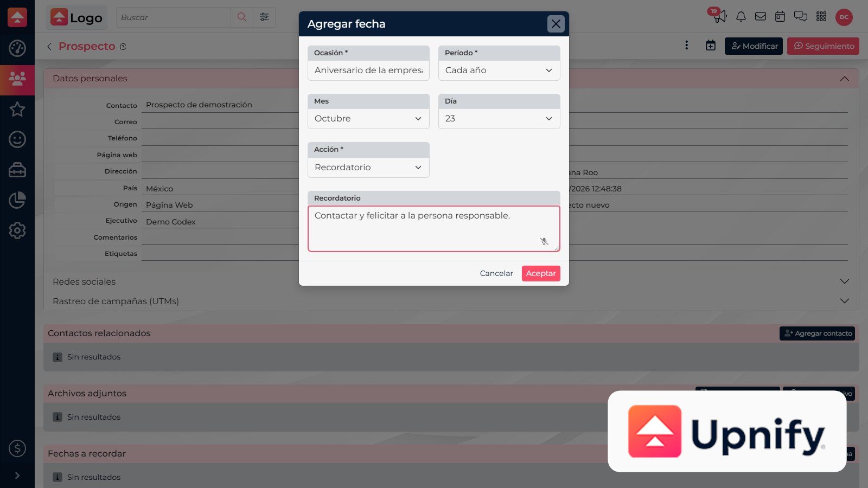Open the Período dropdown showing Cada año
Image resolution: width=868 pixels, height=488 pixels.
(499, 70)
